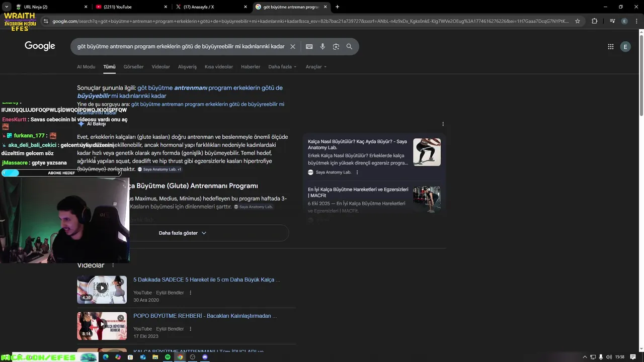The width and height of the screenshot is (644, 362).
Task: Click the Google logo
Action: [x=40, y=46]
